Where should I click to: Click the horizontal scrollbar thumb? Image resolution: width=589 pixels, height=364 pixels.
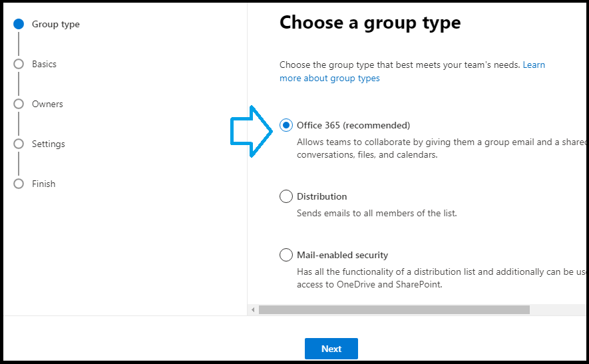[x=394, y=309]
